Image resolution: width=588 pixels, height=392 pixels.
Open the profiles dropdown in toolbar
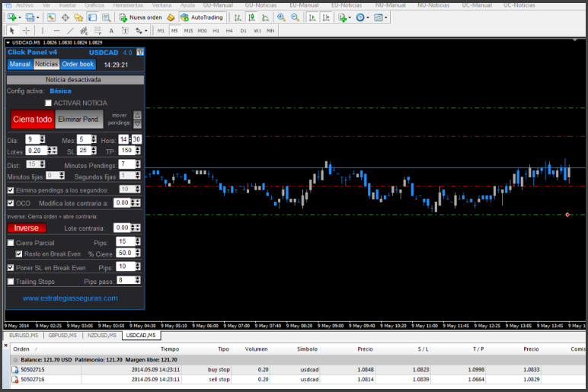pyautogui.click(x=38, y=17)
